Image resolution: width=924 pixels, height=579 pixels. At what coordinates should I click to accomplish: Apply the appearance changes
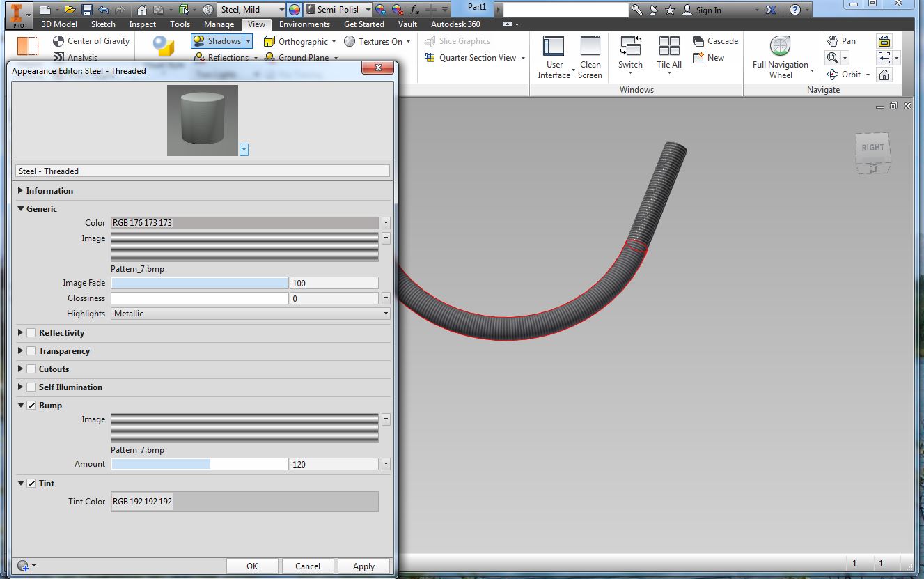pos(363,566)
